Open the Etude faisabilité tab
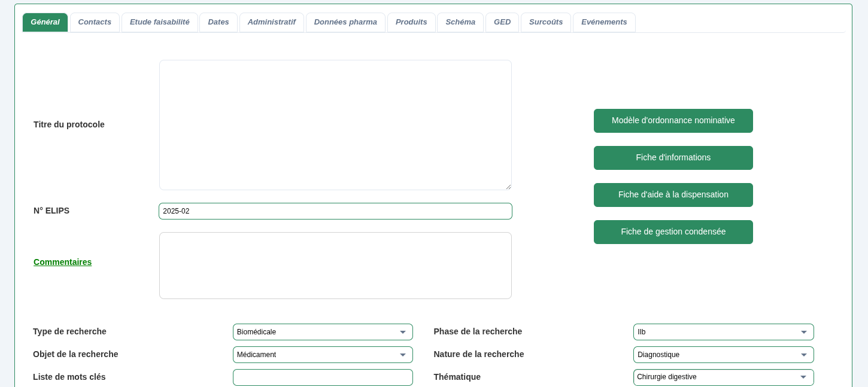The height and width of the screenshot is (387, 868). [x=160, y=22]
